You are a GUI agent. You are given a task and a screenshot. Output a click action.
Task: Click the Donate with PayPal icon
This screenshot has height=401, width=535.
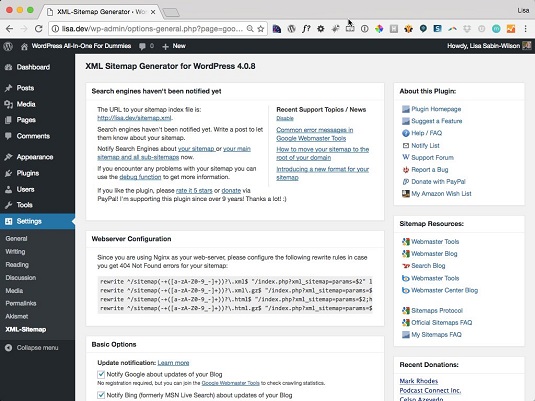[406, 182]
